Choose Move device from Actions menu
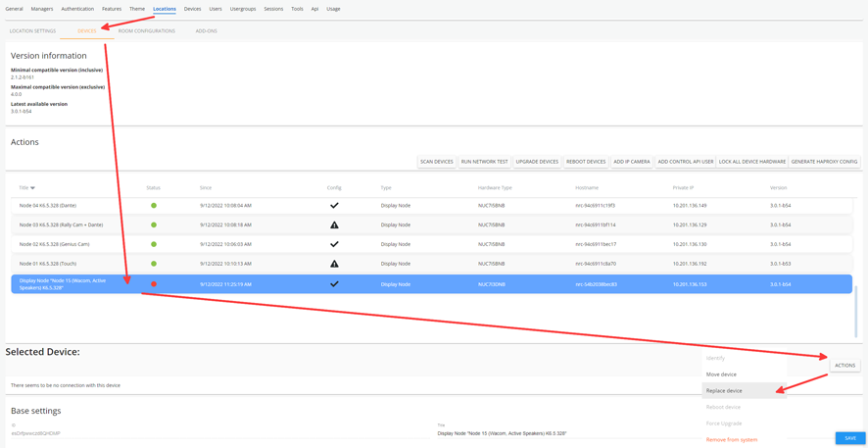Image resolution: width=868 pixels, height=448 pixels. (744, 374)
